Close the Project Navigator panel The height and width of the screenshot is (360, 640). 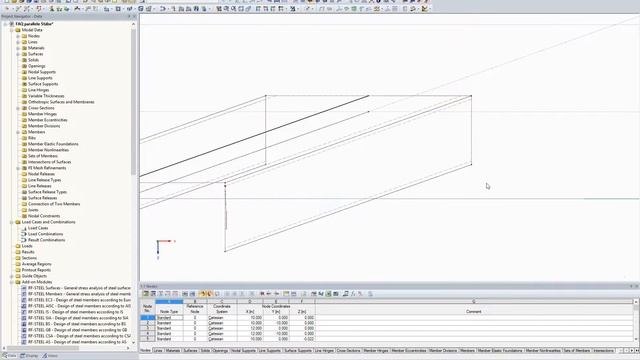click(135, 16)
